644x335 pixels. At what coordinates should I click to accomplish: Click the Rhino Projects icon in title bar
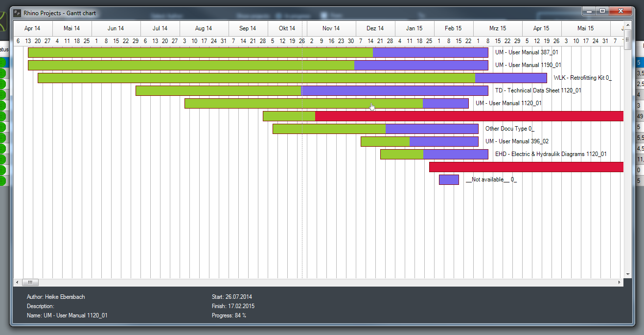point(17,13)
